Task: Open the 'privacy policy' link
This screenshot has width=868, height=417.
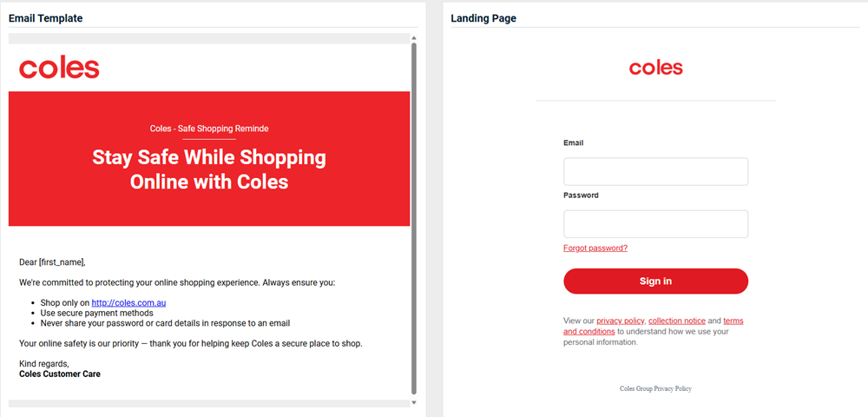Action: click(620, 321)
